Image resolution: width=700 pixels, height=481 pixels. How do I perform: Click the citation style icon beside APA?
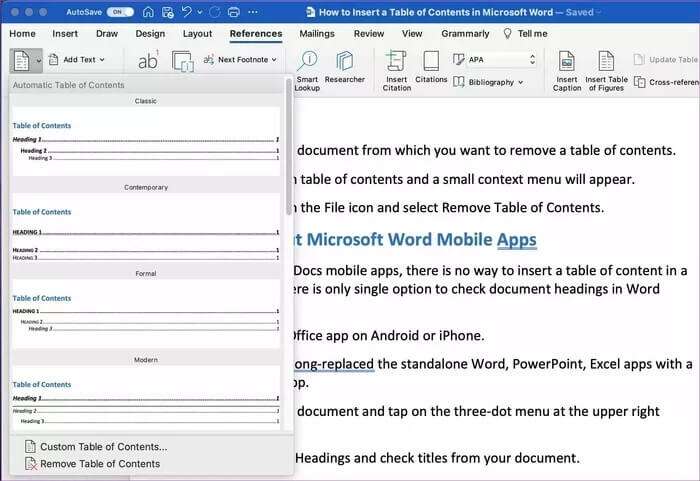pos(458,59)
